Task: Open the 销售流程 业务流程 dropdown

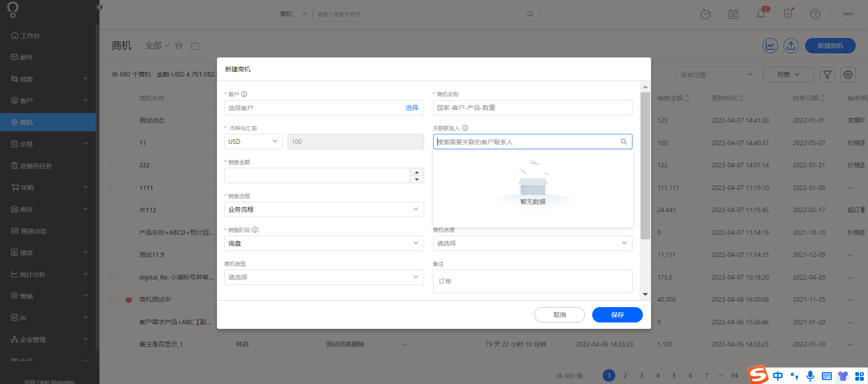Action: [324, 209]
